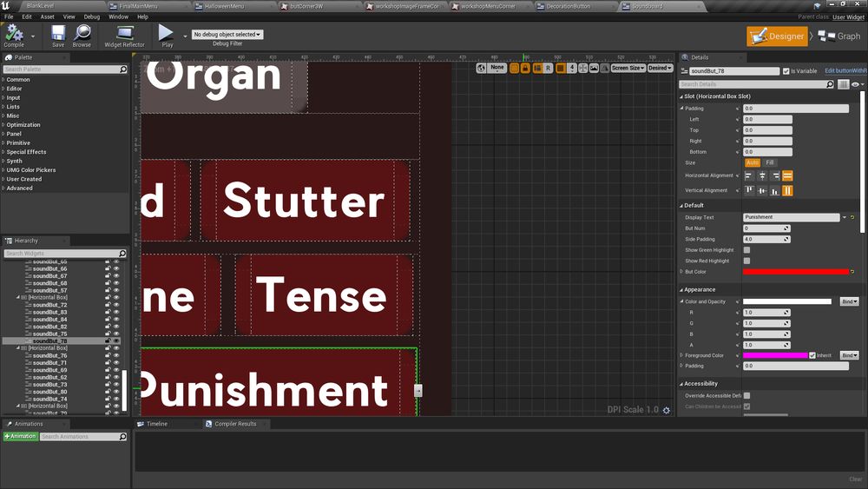Toggle visibility of soundBut_72
Screen dimensions: 868x489
(116, 305)
